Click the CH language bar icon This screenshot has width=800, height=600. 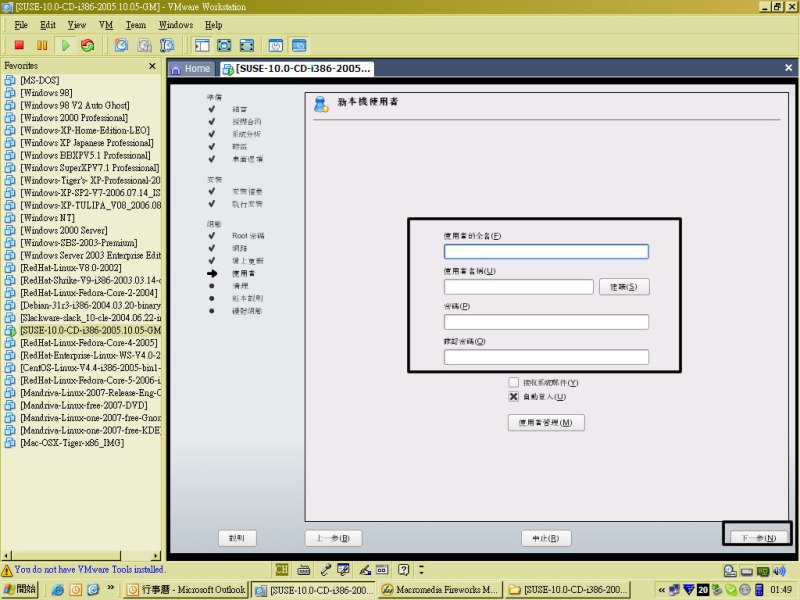pos(282,569)
